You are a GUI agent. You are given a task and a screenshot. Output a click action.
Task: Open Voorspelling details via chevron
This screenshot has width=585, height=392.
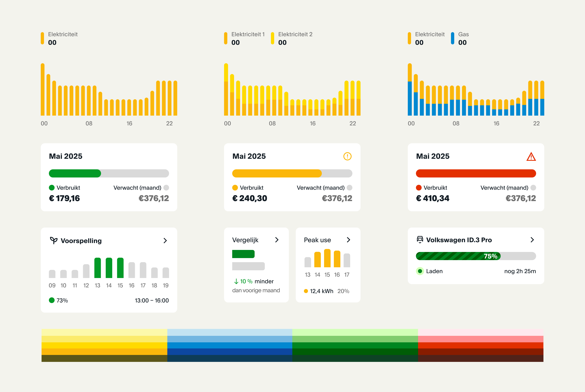click(x=165, y=241)
